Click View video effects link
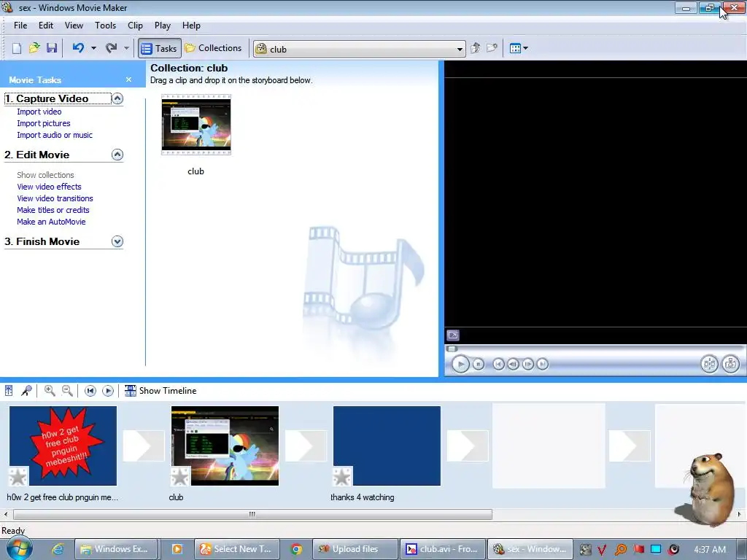This screenshot has height=560, width=747. click(49, 187)
